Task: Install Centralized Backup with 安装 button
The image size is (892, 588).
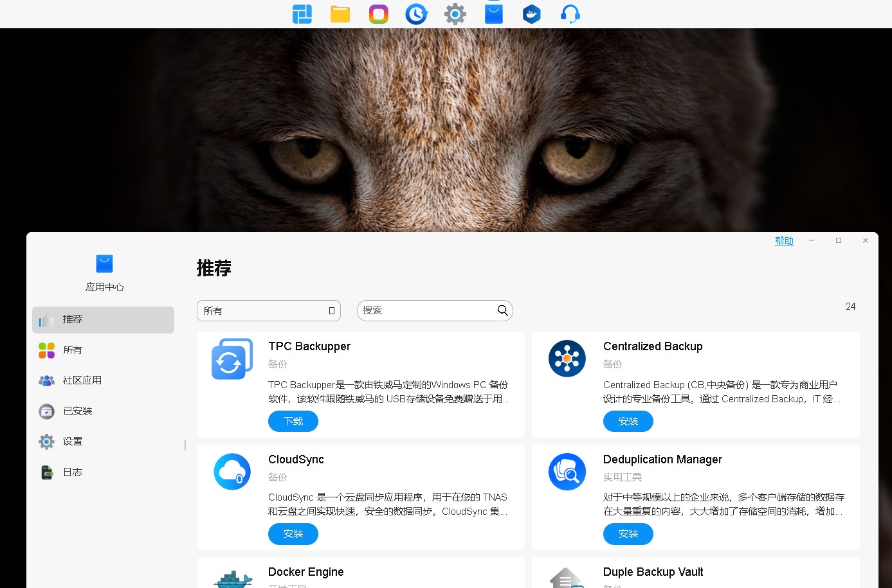Action: [x=628, y=421]
